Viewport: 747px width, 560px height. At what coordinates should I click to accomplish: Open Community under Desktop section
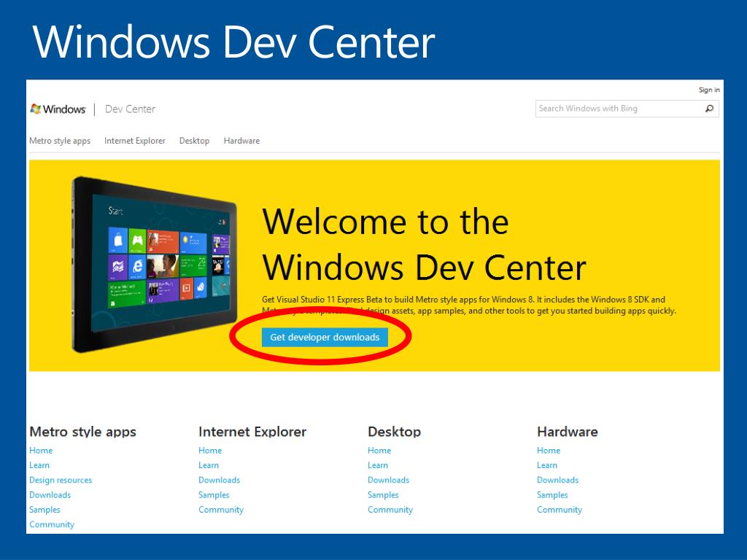pyautogui.click(x=390, y=510)
